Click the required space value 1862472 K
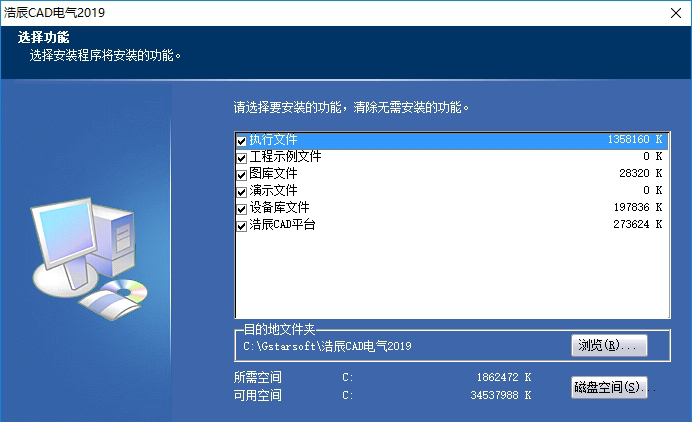The image size is (692, 438). 504,378
